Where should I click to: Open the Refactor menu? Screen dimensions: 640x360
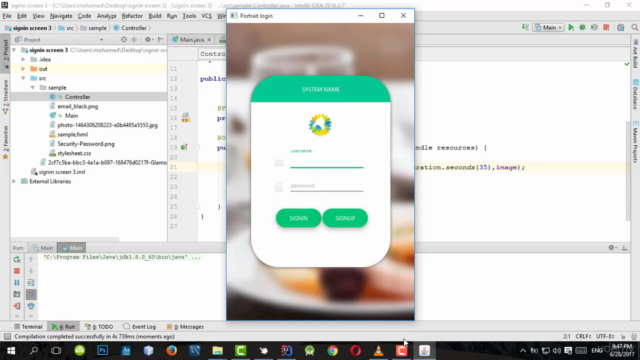tap(132, 16)
